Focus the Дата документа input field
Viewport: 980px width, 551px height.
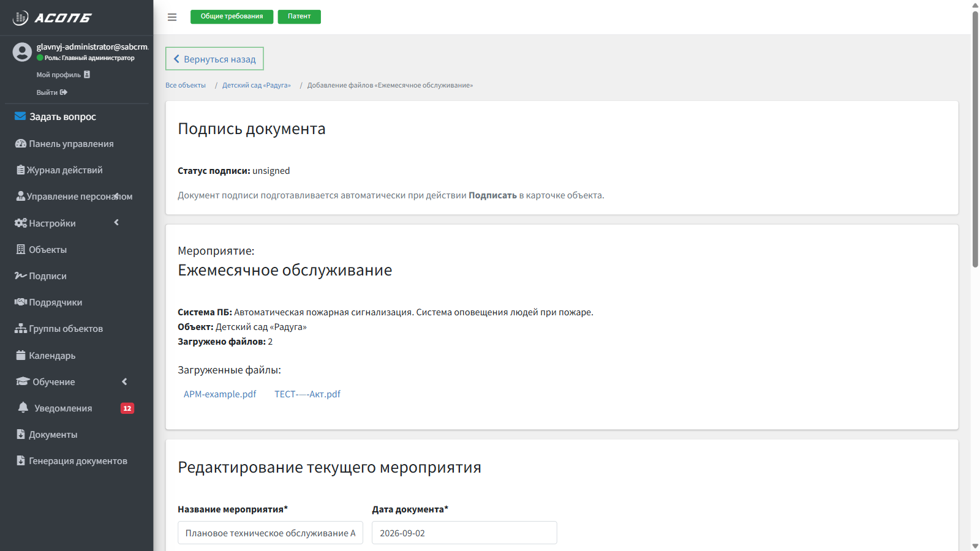(x=464, y=533)
